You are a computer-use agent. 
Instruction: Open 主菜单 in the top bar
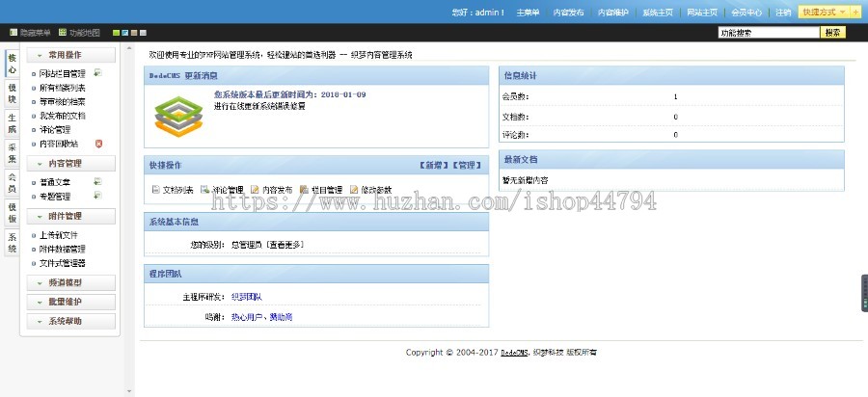(x=528, y=13)
